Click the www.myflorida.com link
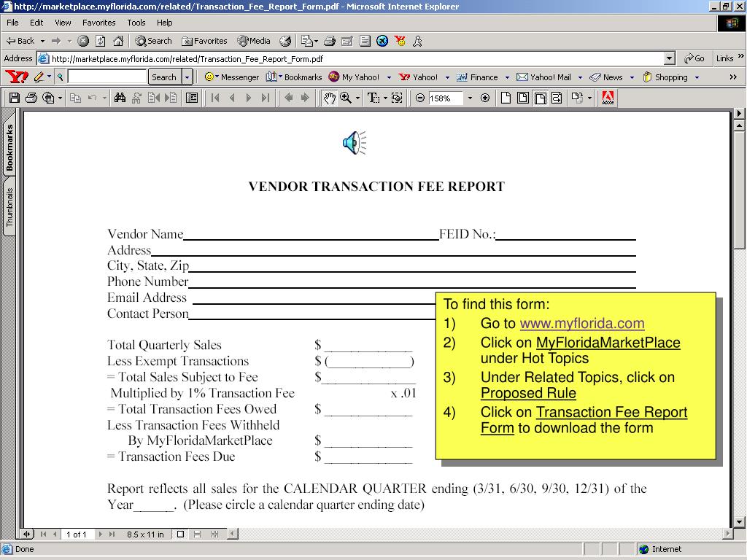The height and width of the screenshot is (560, 747). [x=581, y=323]
